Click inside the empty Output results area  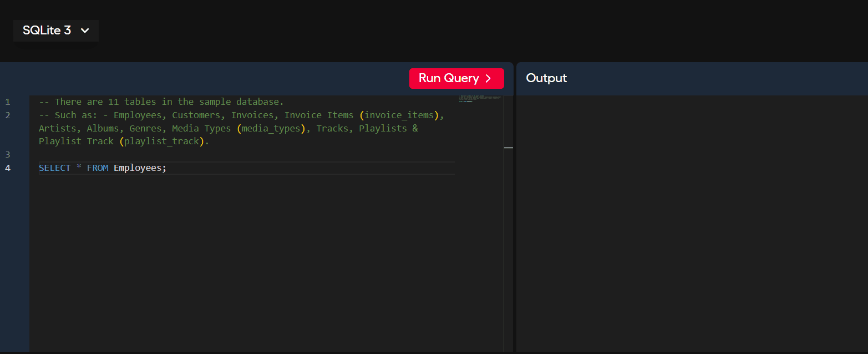click(x=692, y=222)
